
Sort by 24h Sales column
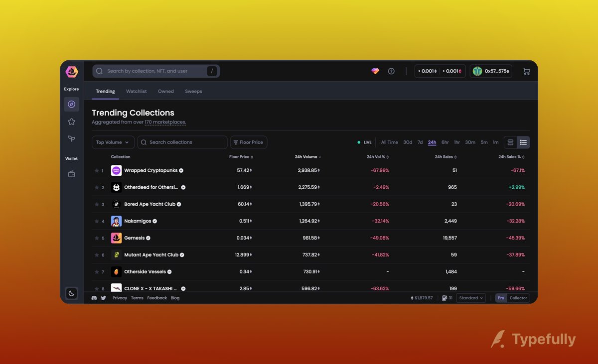(x=446, y=157)
